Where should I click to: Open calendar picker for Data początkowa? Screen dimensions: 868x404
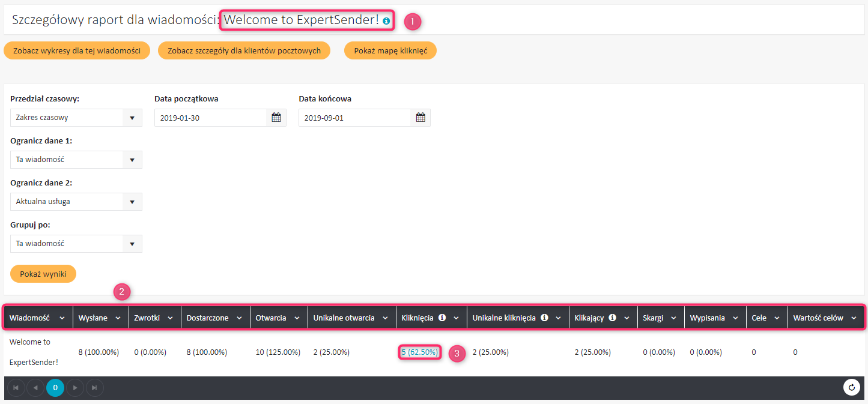tap(276, 118)
